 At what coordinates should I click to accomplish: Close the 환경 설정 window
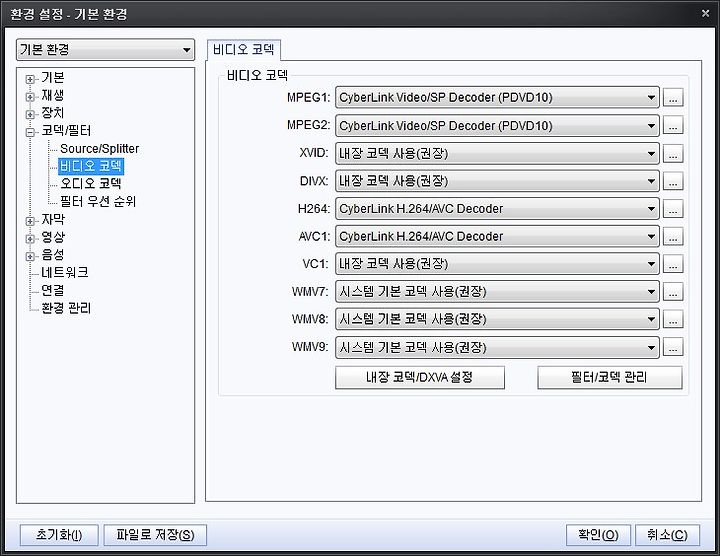pyautogui.click(x=706, y=13)
